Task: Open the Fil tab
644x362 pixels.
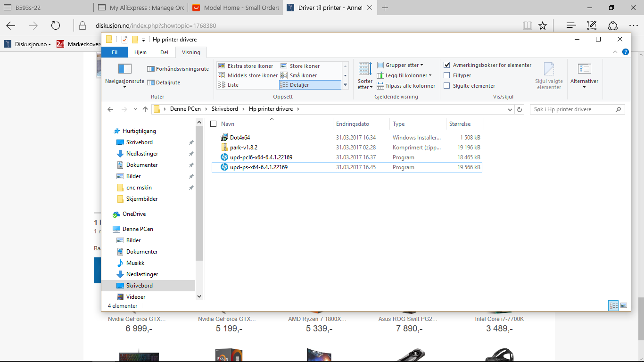Action: (x=114, y=52)
